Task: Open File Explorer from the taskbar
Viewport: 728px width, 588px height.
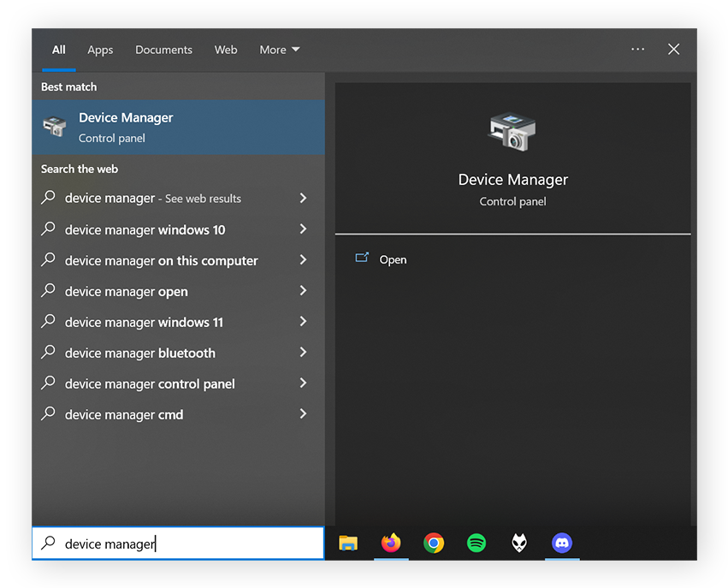Action: pyautogui.click(x=348, y=543)
